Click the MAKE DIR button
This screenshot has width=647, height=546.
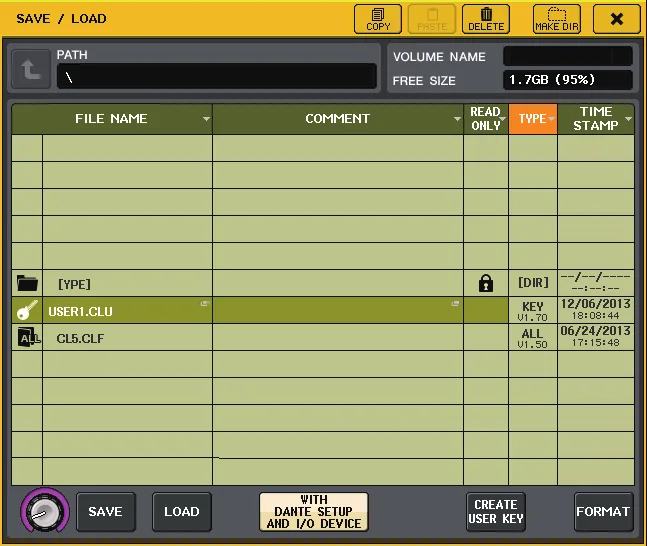557,19
